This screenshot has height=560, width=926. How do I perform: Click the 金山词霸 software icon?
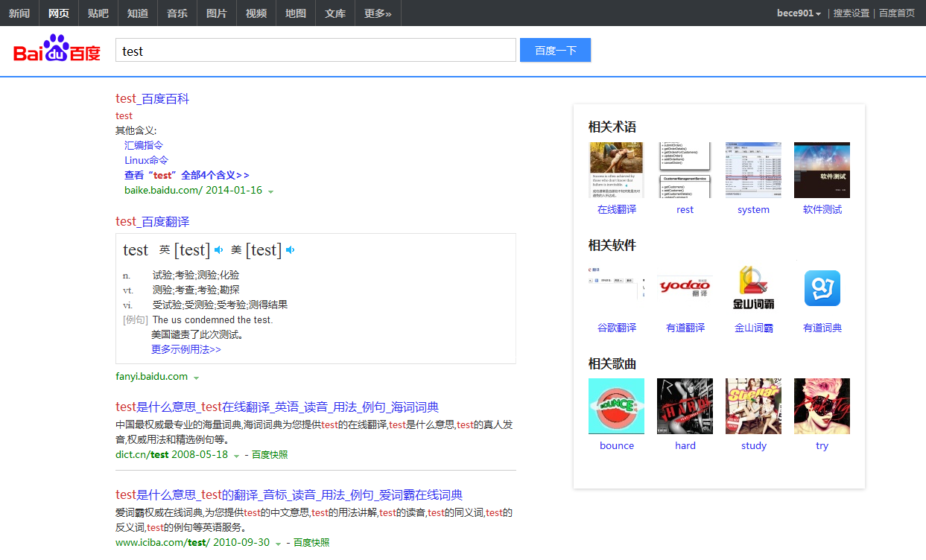point(753,288)
